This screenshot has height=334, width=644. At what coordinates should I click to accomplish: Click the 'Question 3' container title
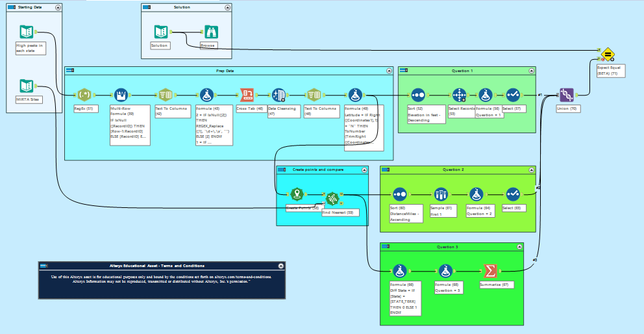point(447,247)
